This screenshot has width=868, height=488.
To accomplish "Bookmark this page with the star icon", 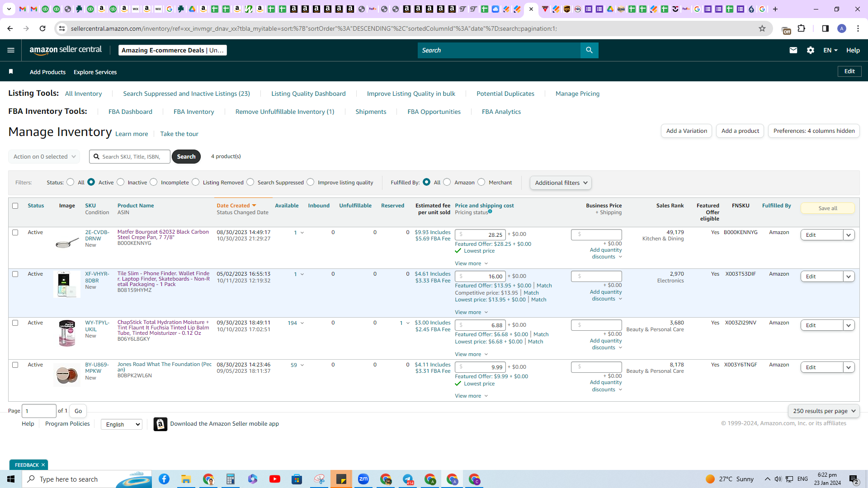I will (x=762, y=28).
